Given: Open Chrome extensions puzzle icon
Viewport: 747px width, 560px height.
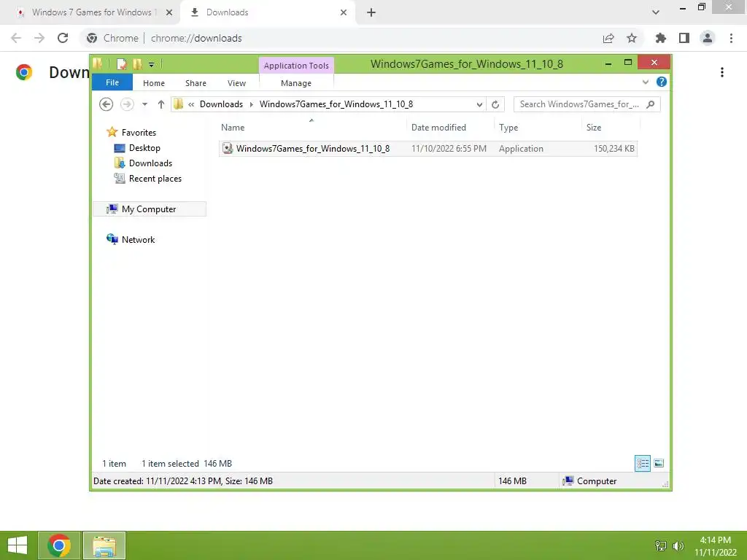Looking at the screenshot, I should pyautogui.click(x=660, y=38).
